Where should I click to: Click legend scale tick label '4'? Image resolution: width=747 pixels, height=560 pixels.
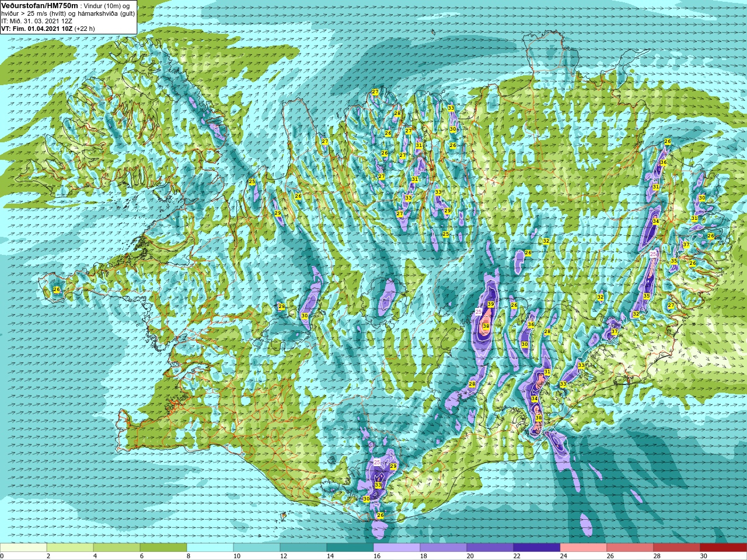95,556
